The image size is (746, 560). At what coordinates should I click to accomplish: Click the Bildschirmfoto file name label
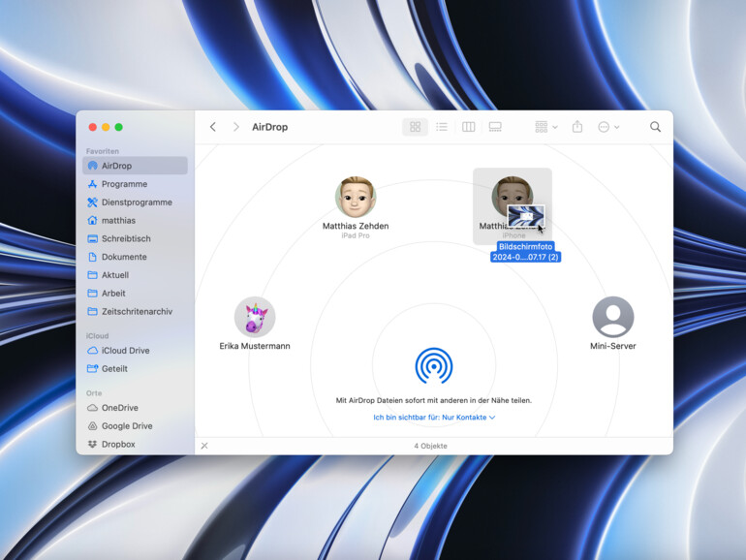coord(526,252)
